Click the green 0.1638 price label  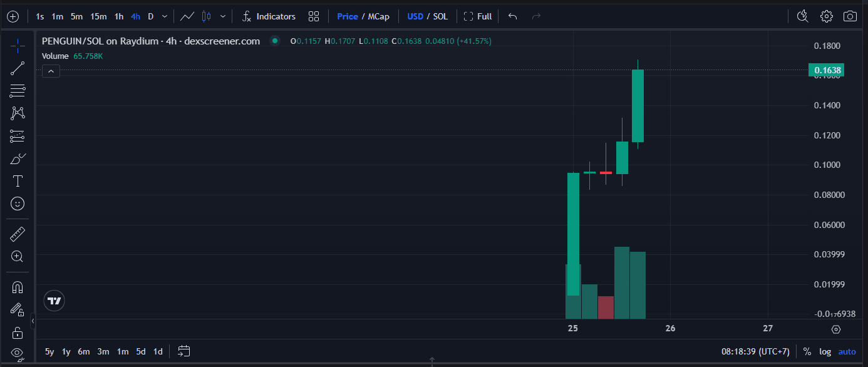[x=826, y=70]
